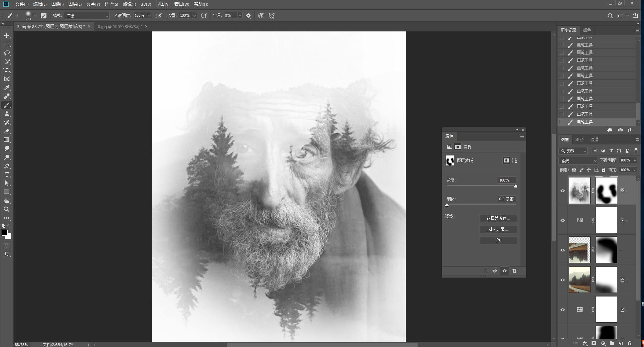This screenshot has height=347, width=644.
Task: Create a new snapshot in History panel
Action: 620,130
